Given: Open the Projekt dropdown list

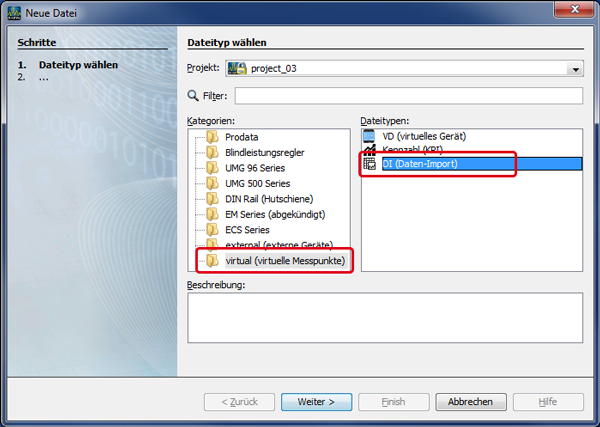Looking at the screenshot, I should [574, 69].
